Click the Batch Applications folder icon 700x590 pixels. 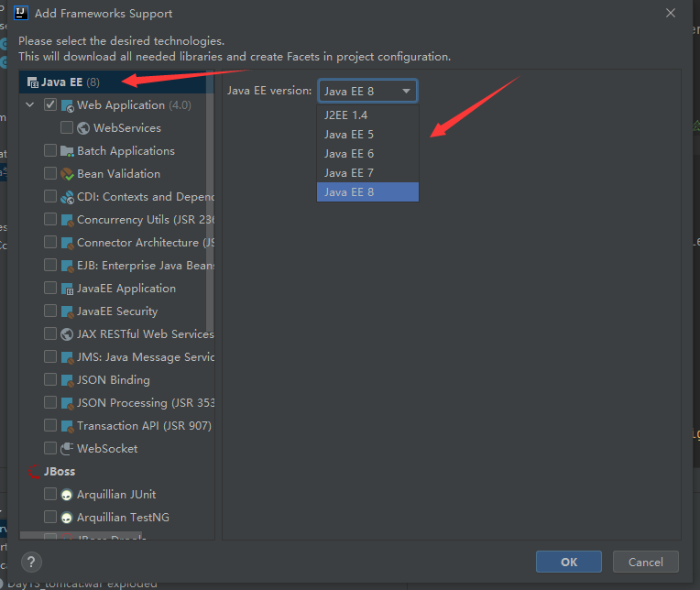(x=67, y=151)
